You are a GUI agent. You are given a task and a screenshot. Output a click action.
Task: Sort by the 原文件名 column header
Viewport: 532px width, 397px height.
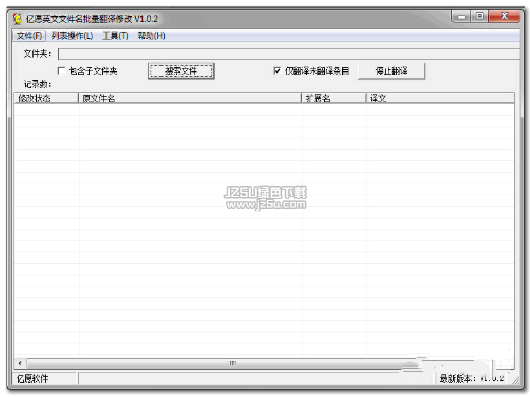click(x=190, y=98)
